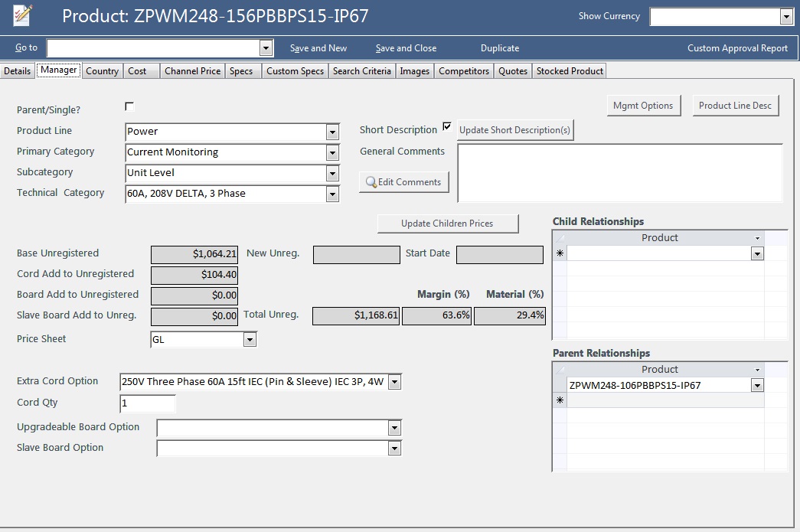Select the Parent Relationships new record row marker

tap(560, 400)
